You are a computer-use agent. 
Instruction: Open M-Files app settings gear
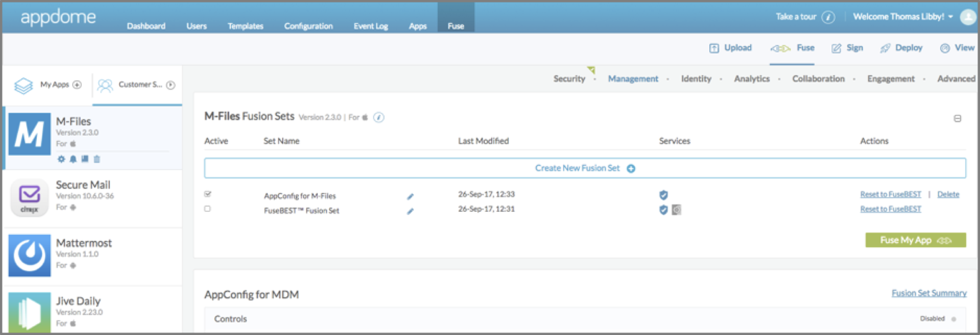pyautogui.click(x=61, y=159)
